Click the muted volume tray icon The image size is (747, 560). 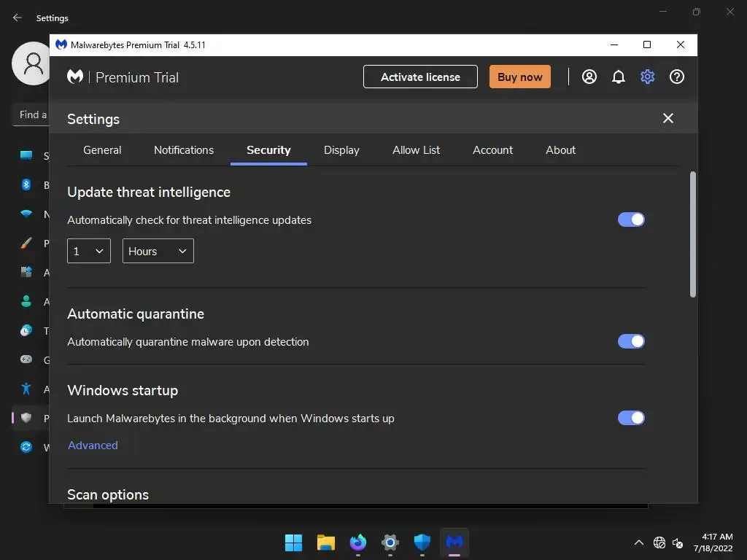pyautogui.click(x=678, y=542)
